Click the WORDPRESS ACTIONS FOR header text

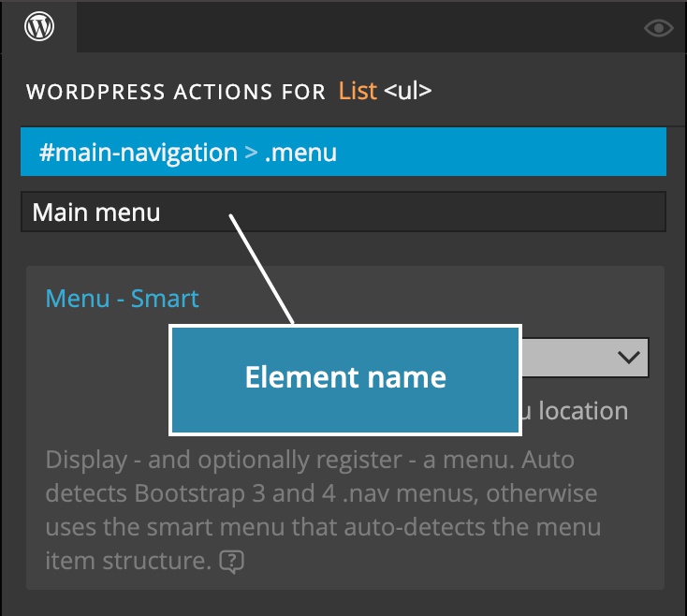click(176, 92)
